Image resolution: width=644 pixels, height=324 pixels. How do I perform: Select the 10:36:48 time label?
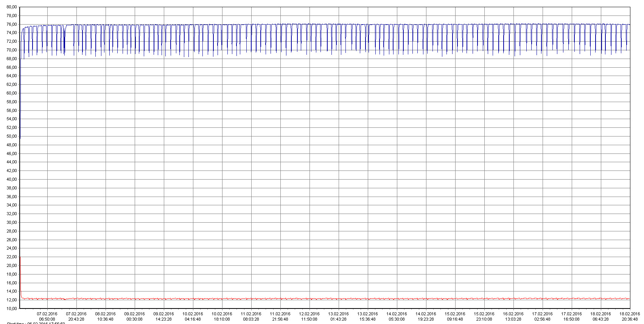point(105,319)
